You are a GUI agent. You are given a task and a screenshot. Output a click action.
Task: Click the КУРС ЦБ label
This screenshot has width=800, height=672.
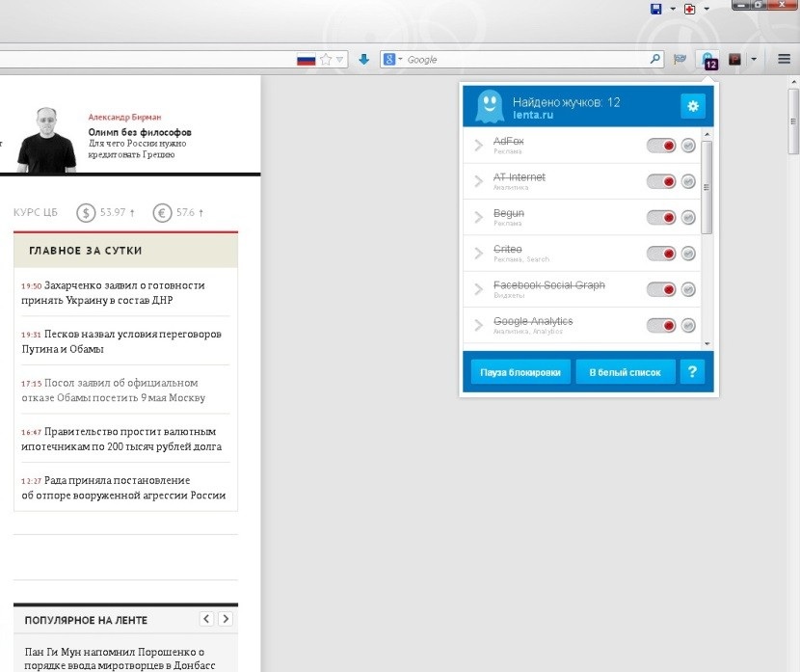(36, 212)
